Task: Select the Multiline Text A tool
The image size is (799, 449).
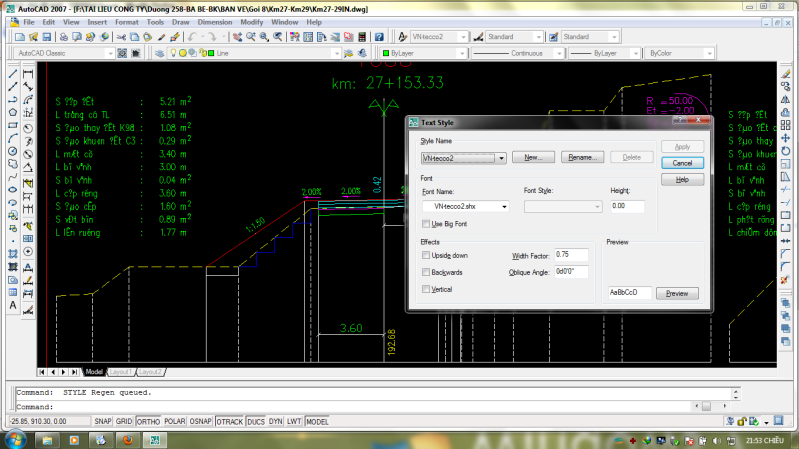Action: point(13,305)
